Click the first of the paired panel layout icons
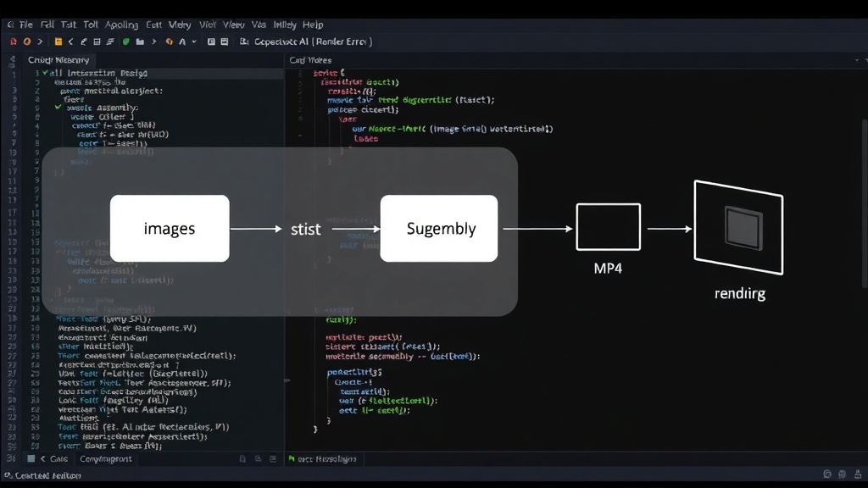This screenshot has height=488, width=868. click(x=211, y=42)
